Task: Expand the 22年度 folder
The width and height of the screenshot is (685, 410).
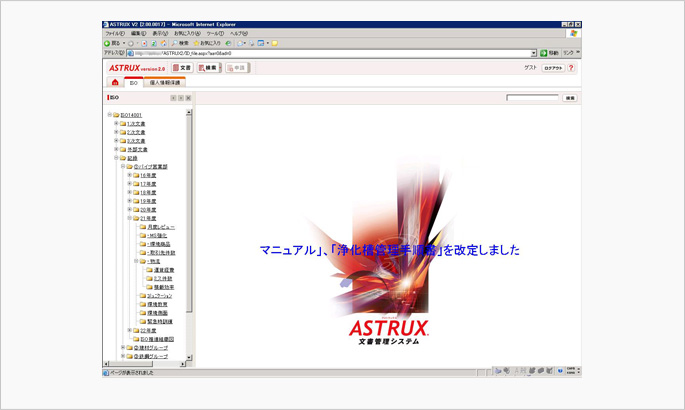Action: [x=129, y=331]
